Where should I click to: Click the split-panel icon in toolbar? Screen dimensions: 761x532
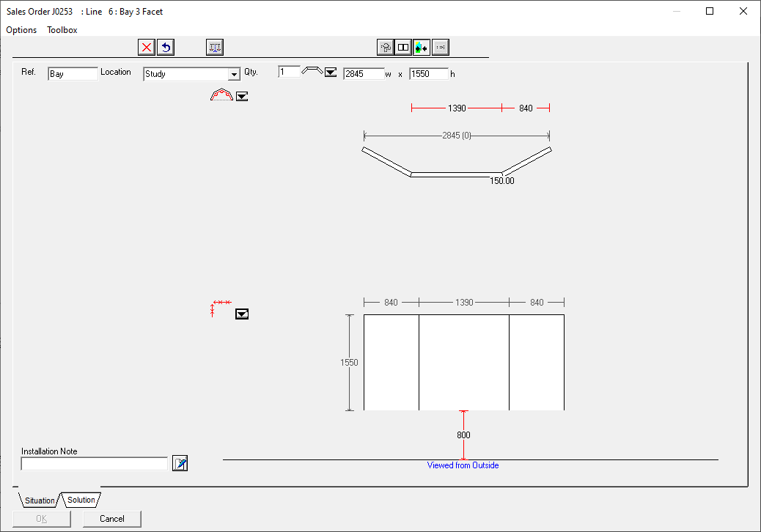pyautogui.click(x=403, y=48)
